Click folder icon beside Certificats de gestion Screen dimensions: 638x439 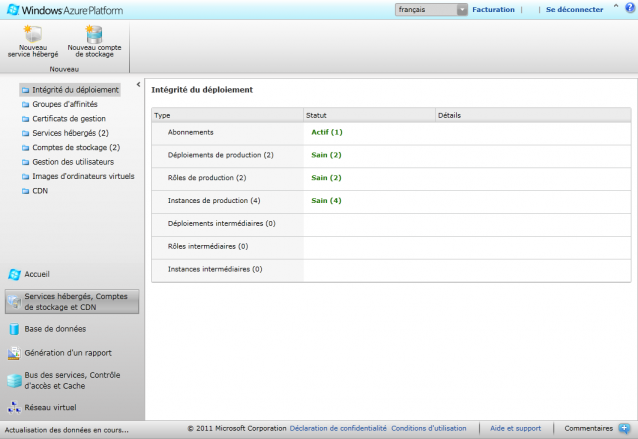[26, 119]
